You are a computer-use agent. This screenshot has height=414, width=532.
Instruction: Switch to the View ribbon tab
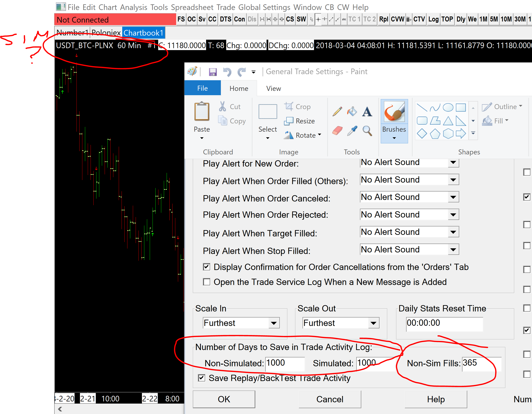point(273,88)
